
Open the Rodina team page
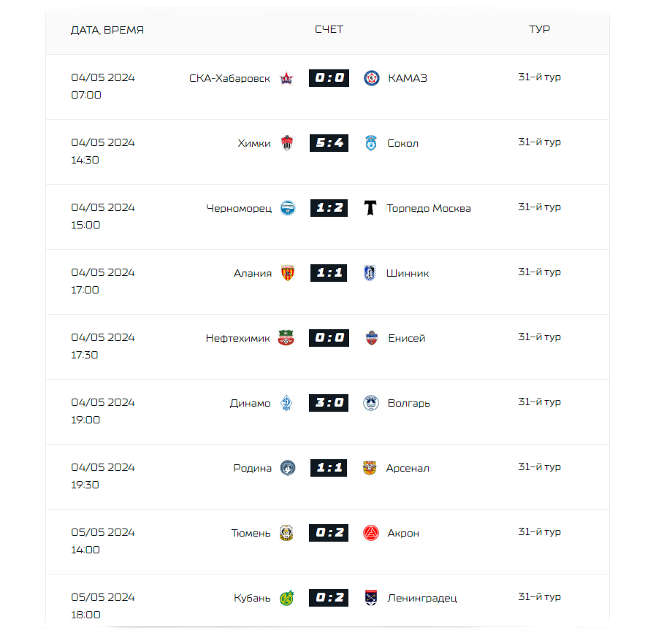tap(253, 468)
